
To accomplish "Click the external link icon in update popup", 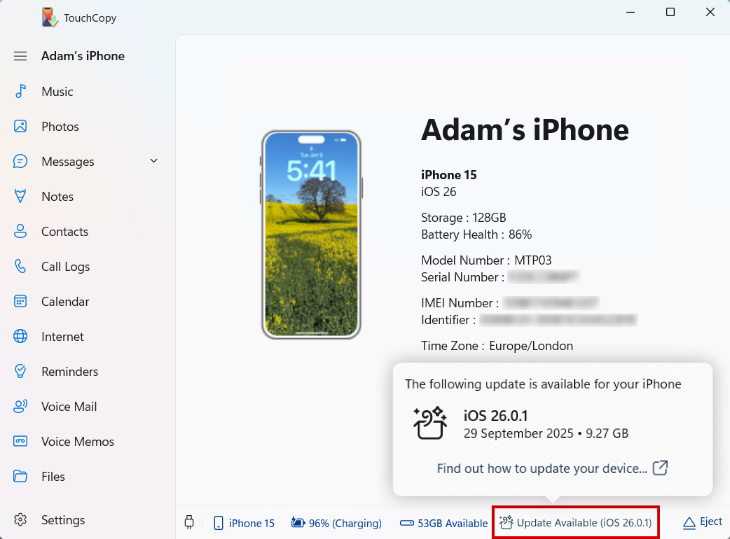I will tap(660, 468).
